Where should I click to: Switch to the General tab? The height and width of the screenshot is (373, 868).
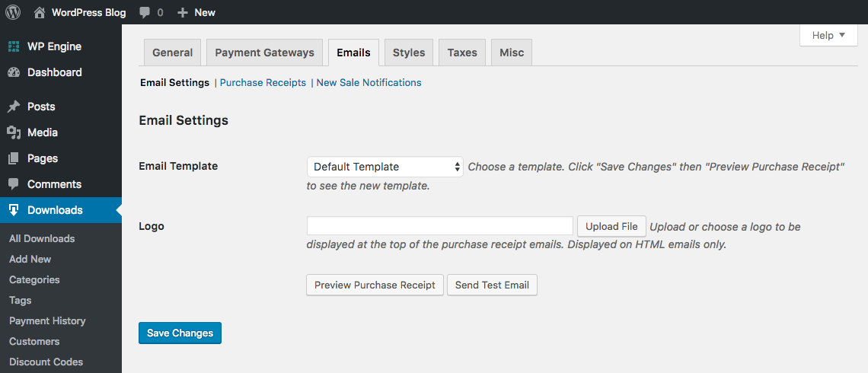pyautogui.click(x=173, y=53)
